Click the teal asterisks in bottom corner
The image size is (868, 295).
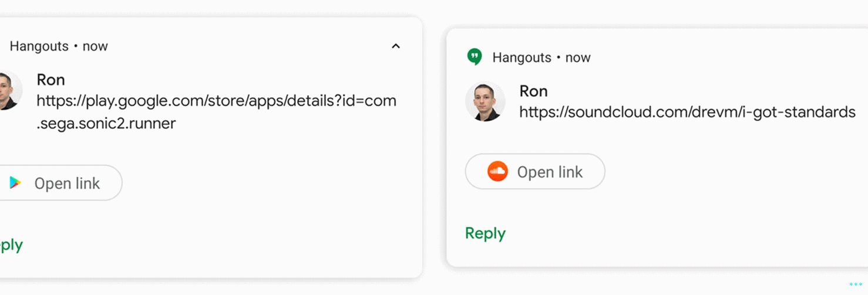[x=856, y=285]
